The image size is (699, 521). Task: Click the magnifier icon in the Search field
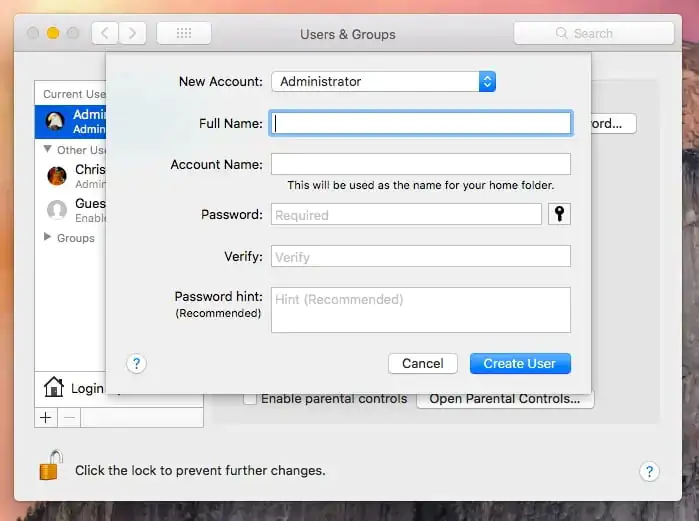click(x=562, y=33)
